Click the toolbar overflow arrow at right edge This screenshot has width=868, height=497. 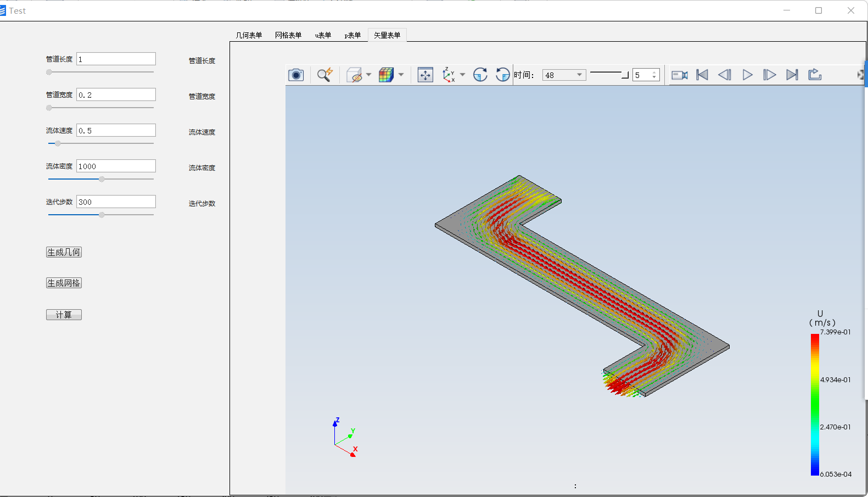point(860,75)
